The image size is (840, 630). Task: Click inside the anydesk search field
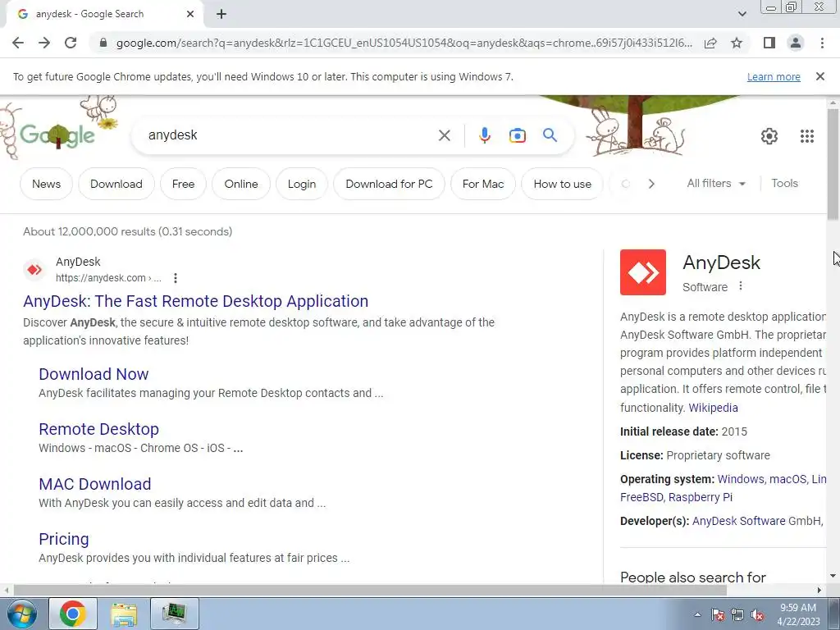click(x=290, y=135)
